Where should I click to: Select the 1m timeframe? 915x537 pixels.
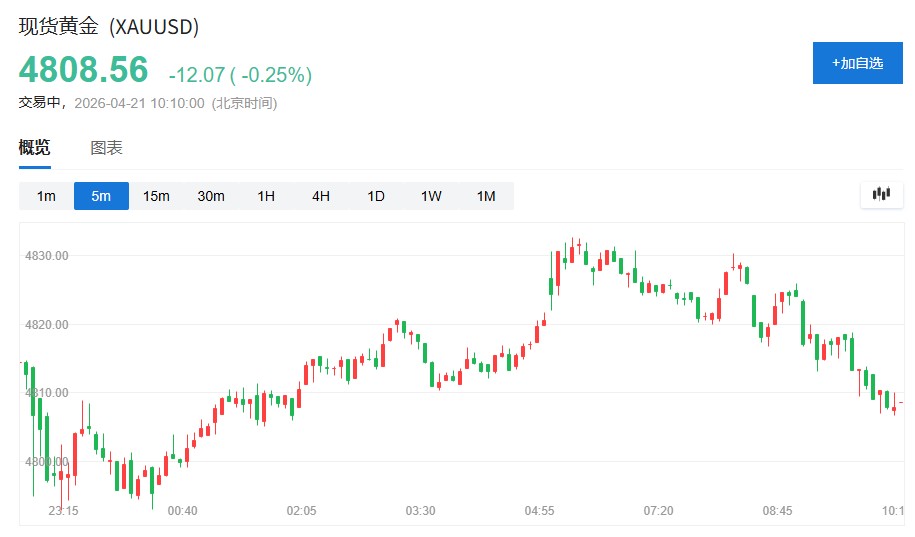tap(46, 196)
